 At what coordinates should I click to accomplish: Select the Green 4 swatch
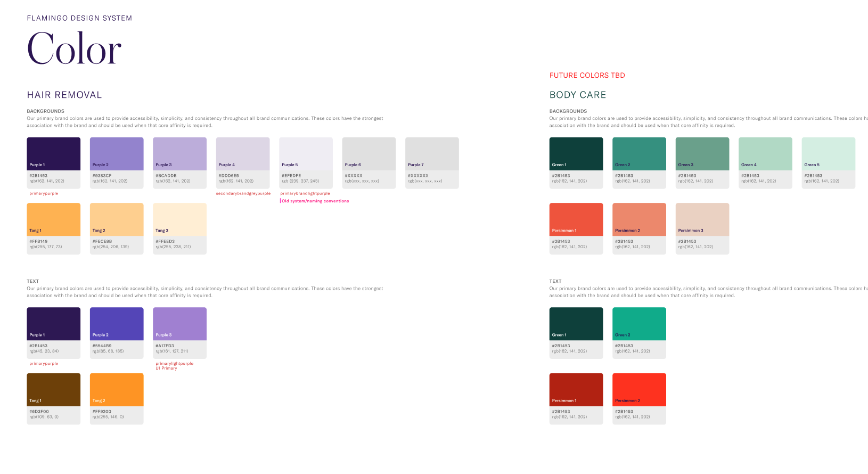click(765, 163)
